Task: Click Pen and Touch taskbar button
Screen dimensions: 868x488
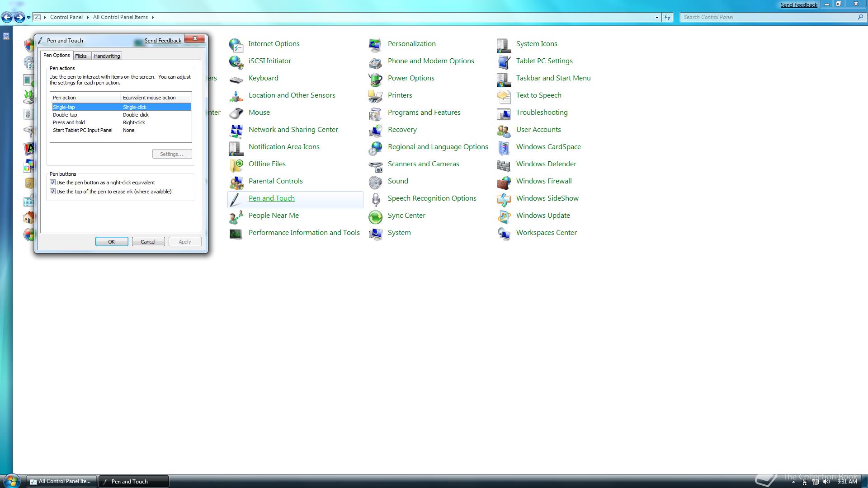Action: [134, 481]
